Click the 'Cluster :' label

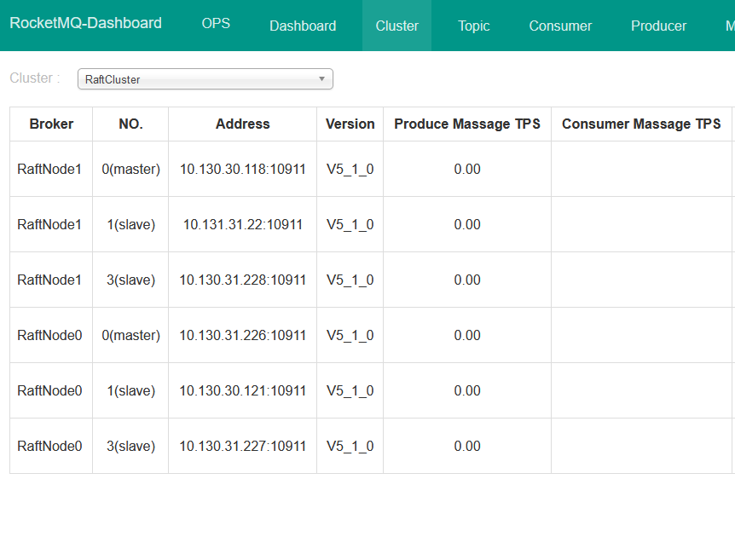coord(35,78)
